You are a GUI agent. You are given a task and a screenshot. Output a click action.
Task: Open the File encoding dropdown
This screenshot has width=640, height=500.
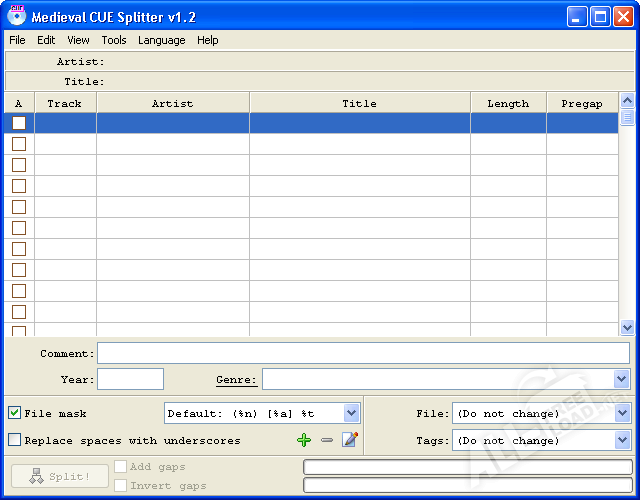tap(622, 413)
